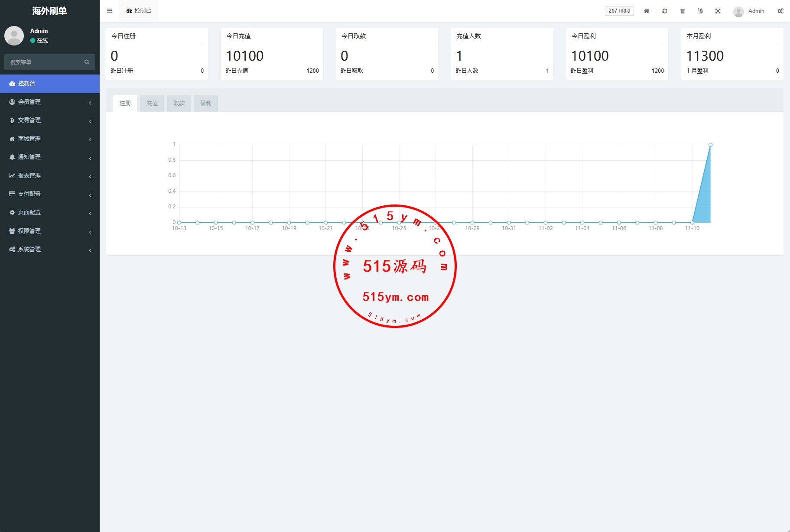Open the Admin user menu in header
The width and height of the screenshot is (790, 532).
(x=749, y=11)
